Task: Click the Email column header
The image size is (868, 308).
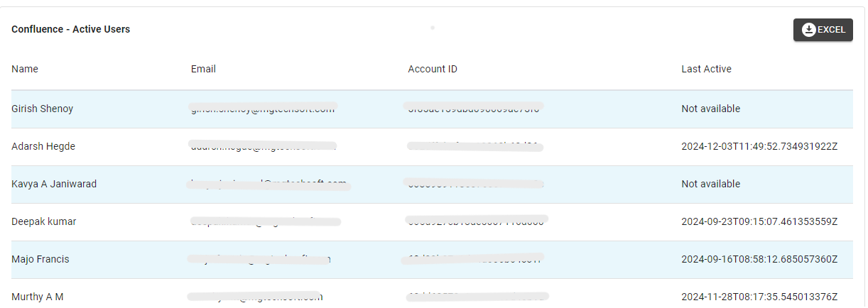Action: click(x=203, y=69)
